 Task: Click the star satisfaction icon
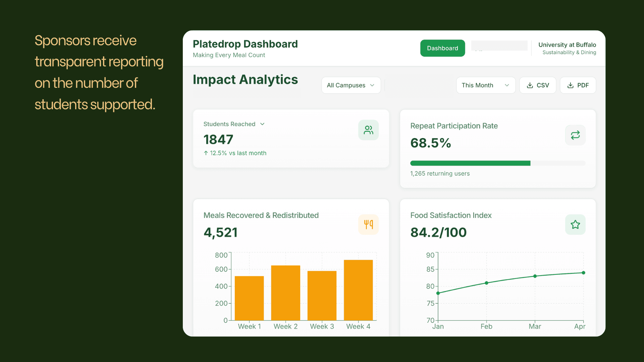point(575,224)
